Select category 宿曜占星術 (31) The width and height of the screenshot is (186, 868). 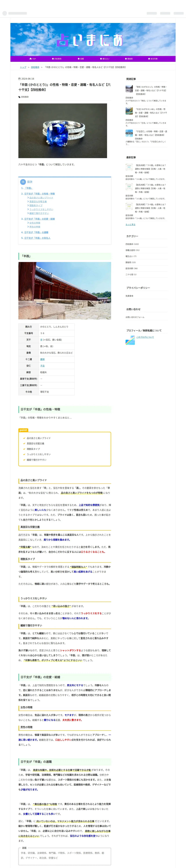pyautogui.click(x=132, y=250)
